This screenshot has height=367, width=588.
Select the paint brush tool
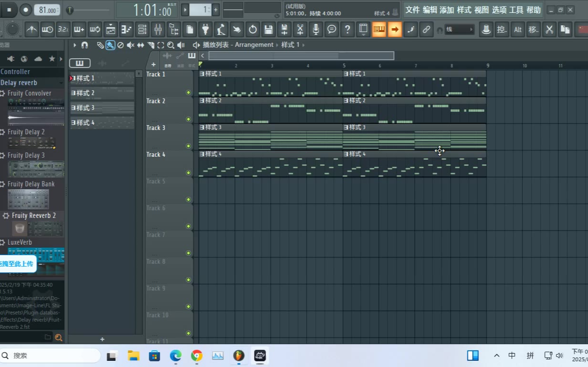tap(111, 45)
